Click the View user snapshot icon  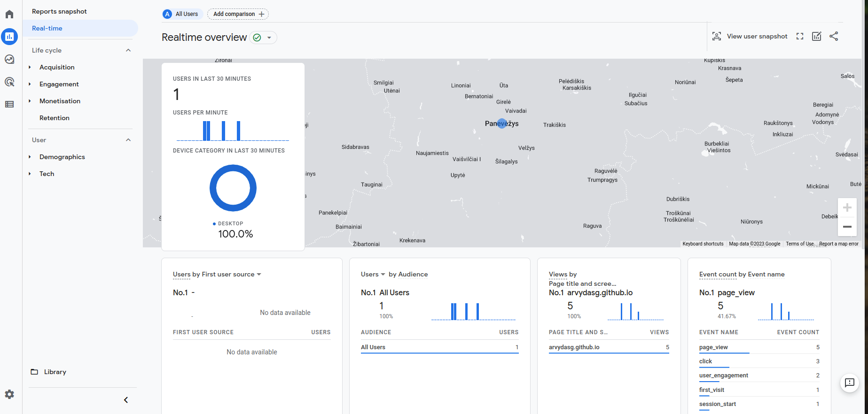(717, 36)
